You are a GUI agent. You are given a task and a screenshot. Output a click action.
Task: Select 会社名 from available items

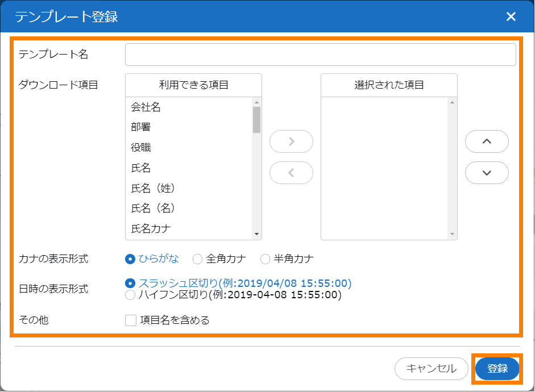point(146,107)
